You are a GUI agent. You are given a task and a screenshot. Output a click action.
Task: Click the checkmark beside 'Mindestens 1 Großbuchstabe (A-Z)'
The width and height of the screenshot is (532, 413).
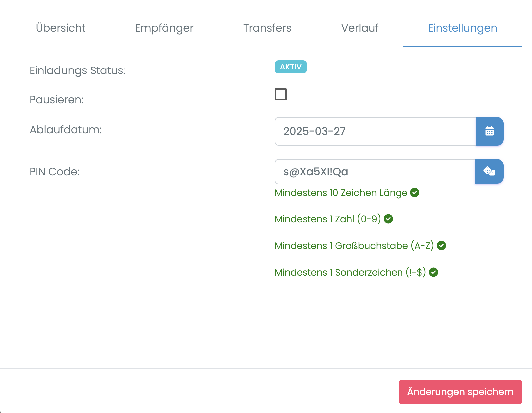[441, 245]
